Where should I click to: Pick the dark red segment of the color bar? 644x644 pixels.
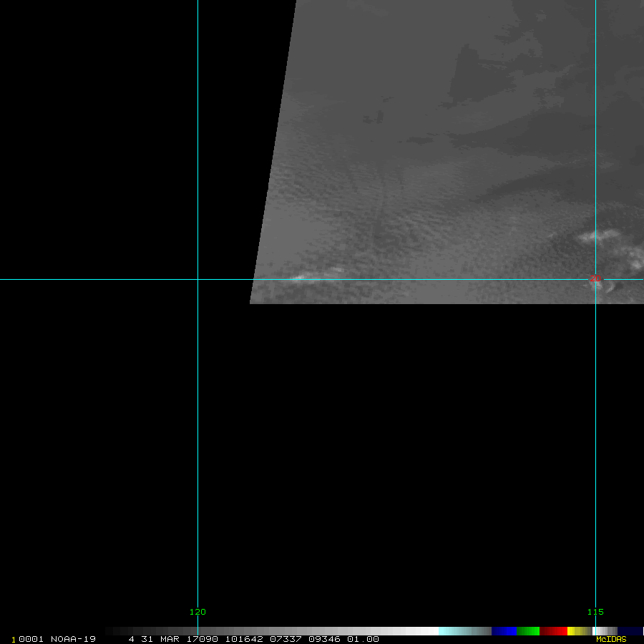553,631
